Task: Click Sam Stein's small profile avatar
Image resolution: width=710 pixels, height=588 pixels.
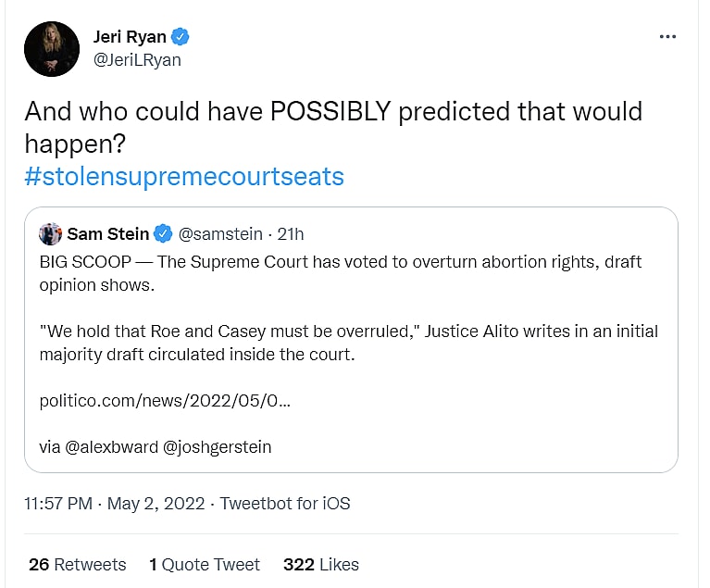Action: coord(51,233)
